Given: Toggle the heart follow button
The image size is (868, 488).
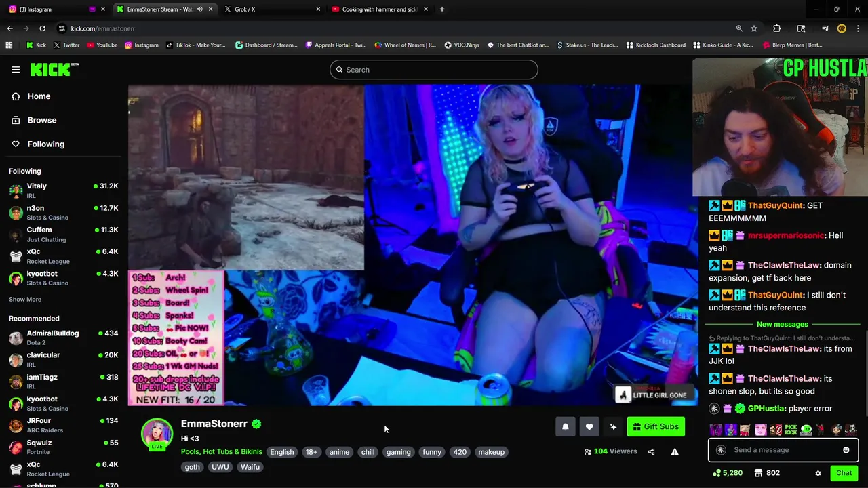Looking at the screenshot, I should (x=589, y=426).
